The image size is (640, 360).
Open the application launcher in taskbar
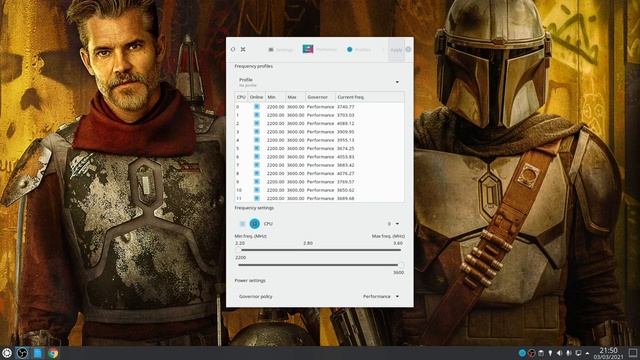(7, 353)
